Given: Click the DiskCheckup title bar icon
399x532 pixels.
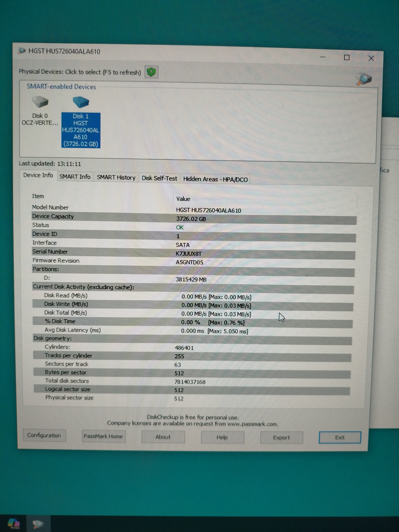Looking at the screenshot, I should (22, 51).
